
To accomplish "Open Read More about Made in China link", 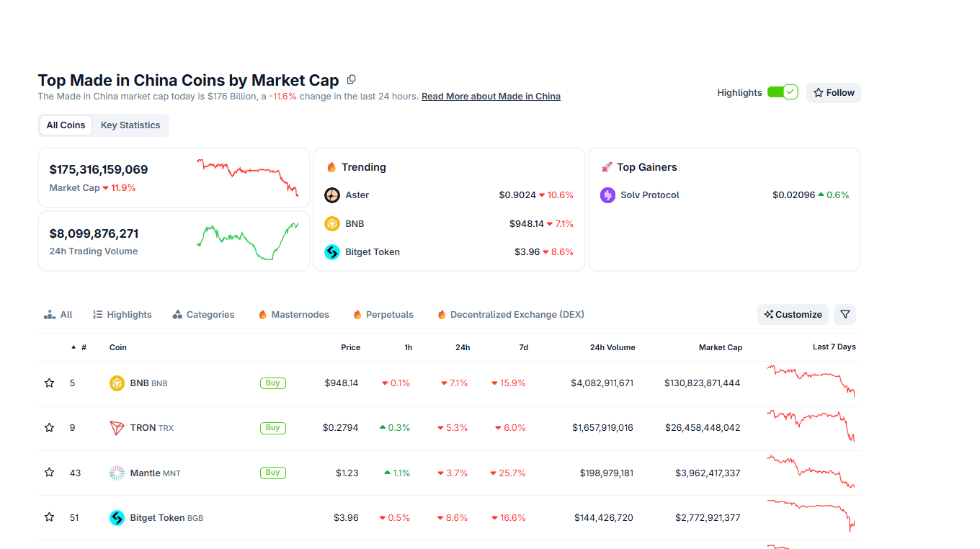I will click(491, 97).
